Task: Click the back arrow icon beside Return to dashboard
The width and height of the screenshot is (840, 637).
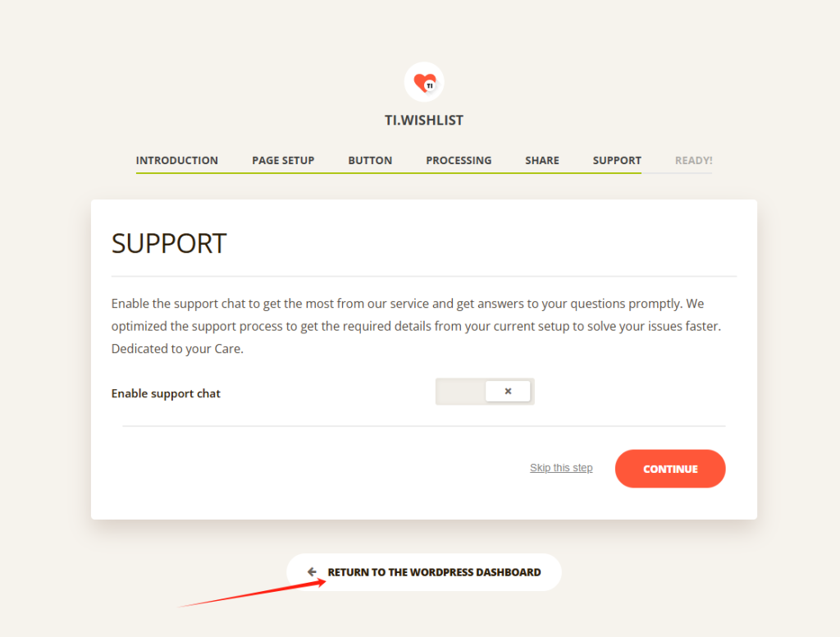Action: [x=312, y=572]
